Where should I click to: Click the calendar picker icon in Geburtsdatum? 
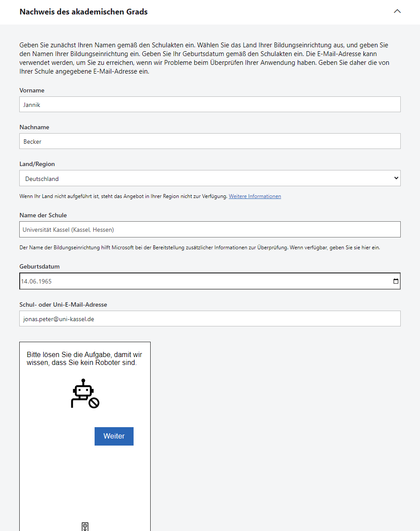(x=396, y=281)
